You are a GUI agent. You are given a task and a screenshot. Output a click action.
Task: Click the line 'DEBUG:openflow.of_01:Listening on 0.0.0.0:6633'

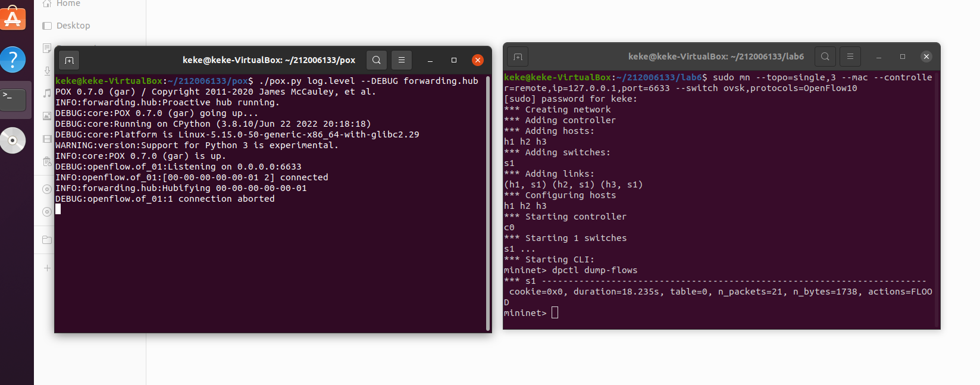click(x=179, y=167)
